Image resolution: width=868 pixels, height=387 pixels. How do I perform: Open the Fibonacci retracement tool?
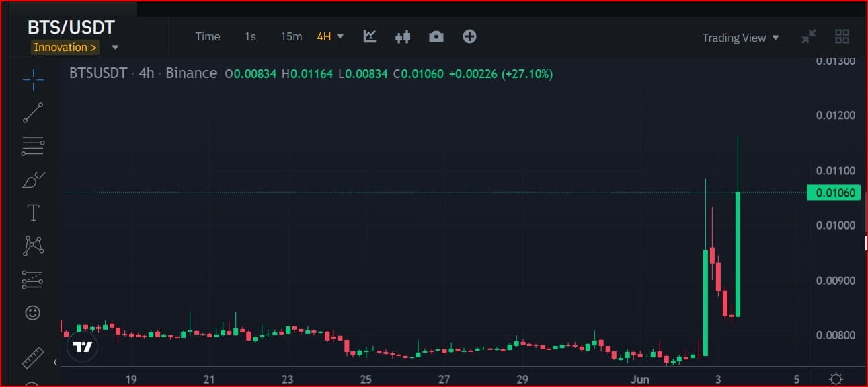[x=33, y=146]
